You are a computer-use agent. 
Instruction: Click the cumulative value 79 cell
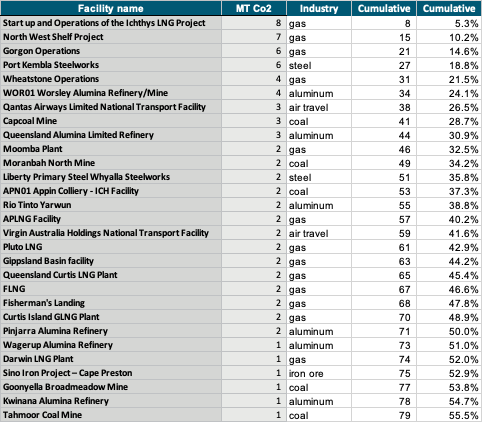tap(384, 415)
